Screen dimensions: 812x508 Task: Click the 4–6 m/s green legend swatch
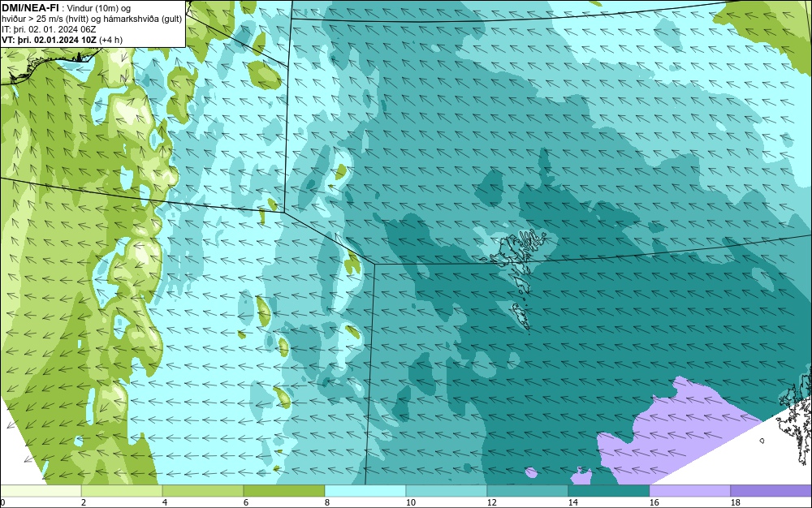point(203,491)
